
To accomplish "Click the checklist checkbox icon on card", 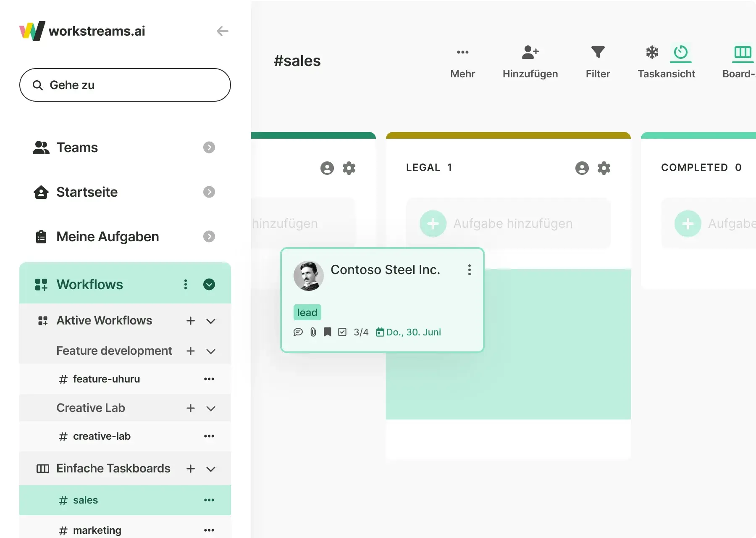I will point(342,332).
